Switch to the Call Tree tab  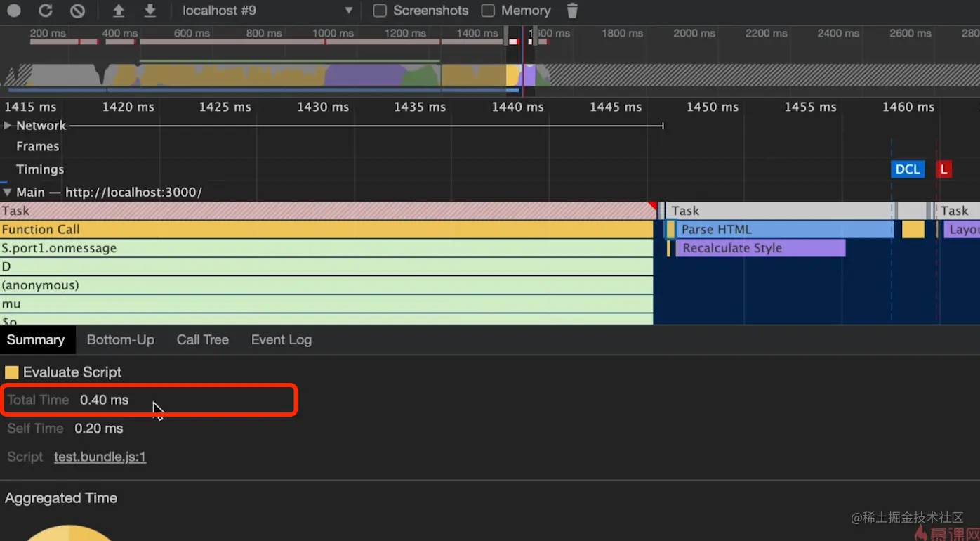pyautogui.click(x=203, y=340)
